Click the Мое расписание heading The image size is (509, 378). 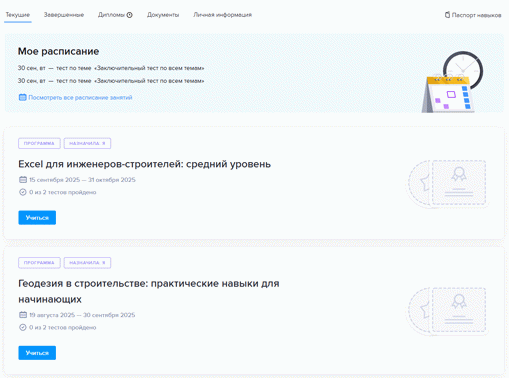click(58, 51)
